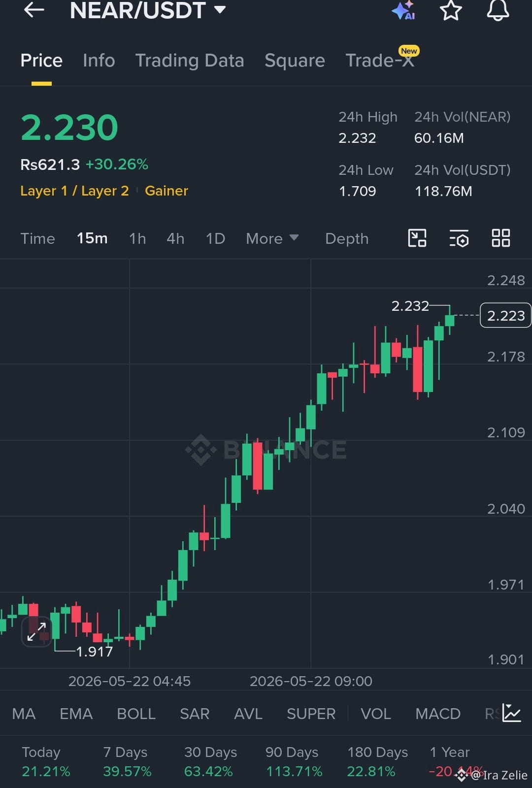The image size is (532, 788).
Task: Open indicator chart icon beside MACD
Action: tap(512, 713)
